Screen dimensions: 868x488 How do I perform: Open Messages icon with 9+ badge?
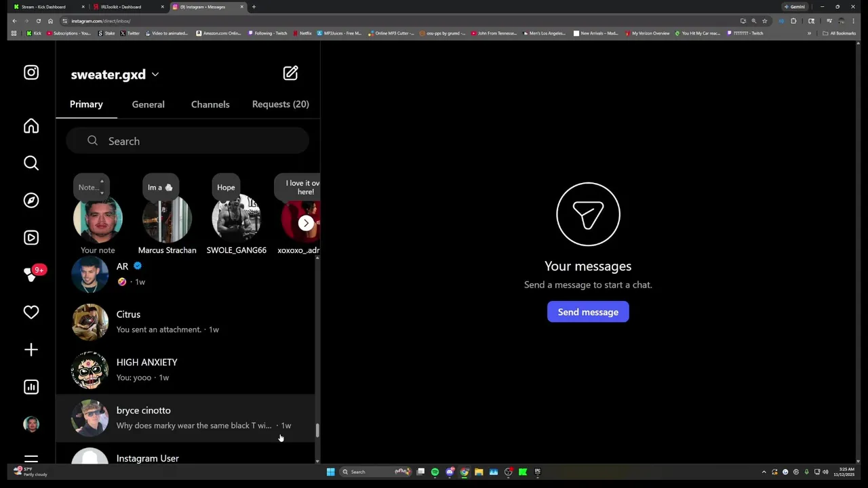click(x=31, y=274)
